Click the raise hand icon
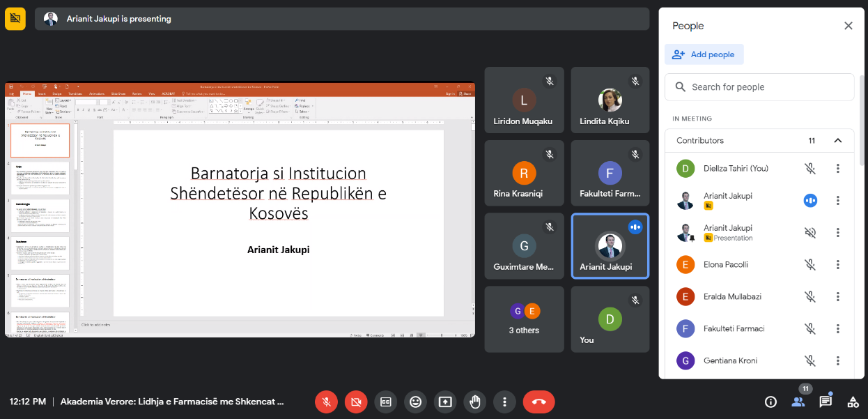868x419 pixels. [475, 402]
